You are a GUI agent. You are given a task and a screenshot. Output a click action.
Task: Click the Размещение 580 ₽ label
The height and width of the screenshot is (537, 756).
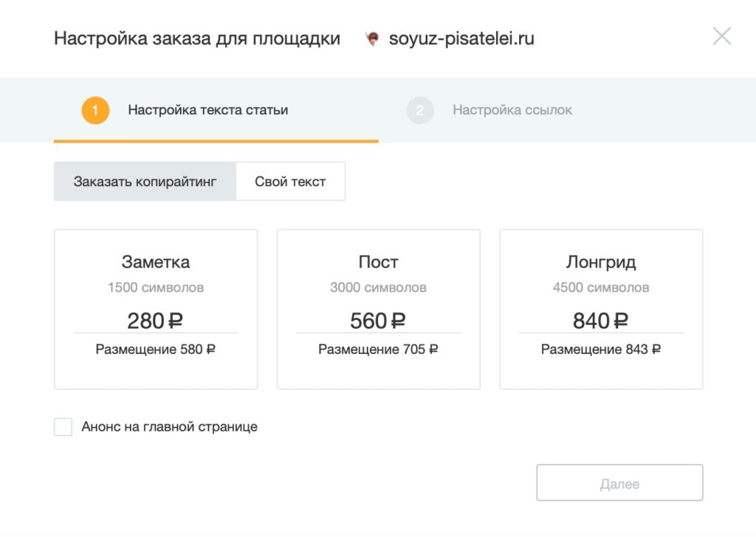pos(155,349)
